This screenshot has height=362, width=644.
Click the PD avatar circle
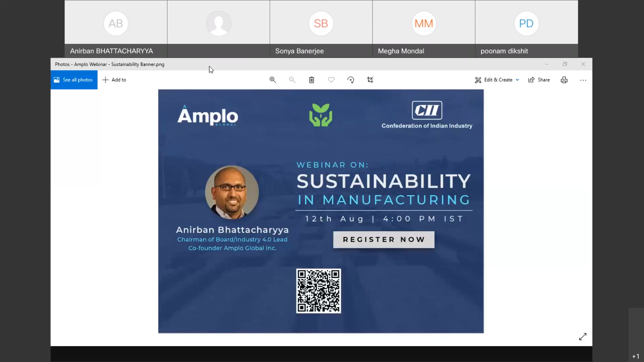(x=526, y=23)
